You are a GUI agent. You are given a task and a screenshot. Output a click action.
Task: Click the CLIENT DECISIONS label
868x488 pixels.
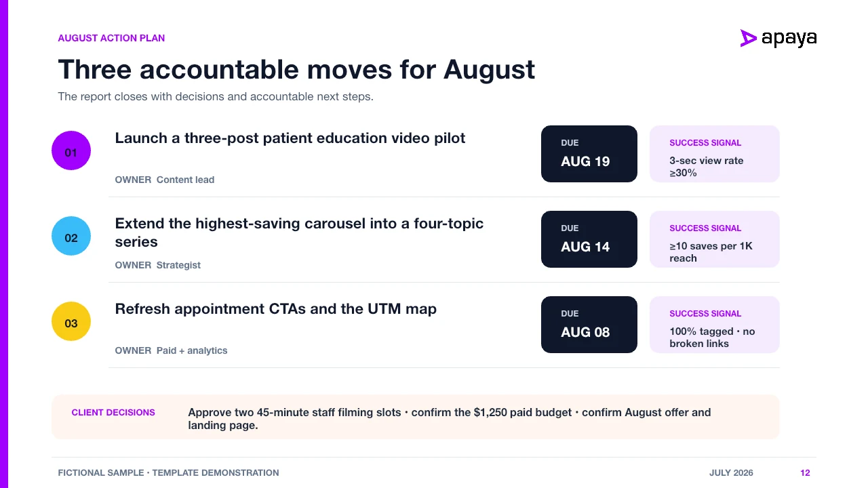click(x=113, y=412)
